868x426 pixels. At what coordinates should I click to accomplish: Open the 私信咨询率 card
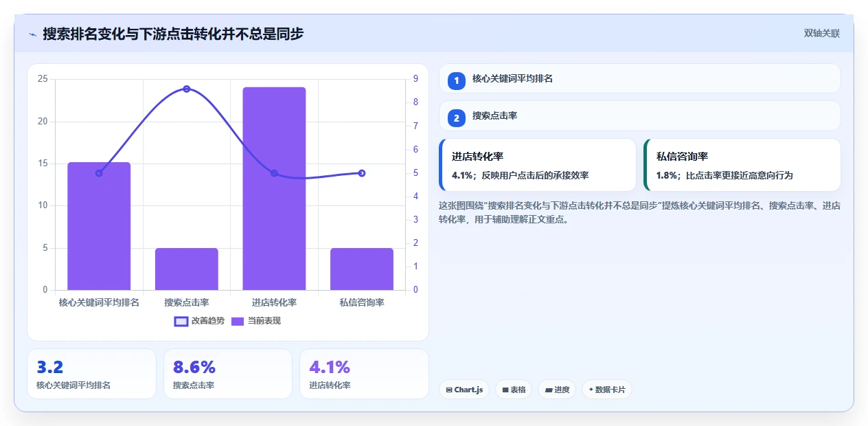click(742, 165)
